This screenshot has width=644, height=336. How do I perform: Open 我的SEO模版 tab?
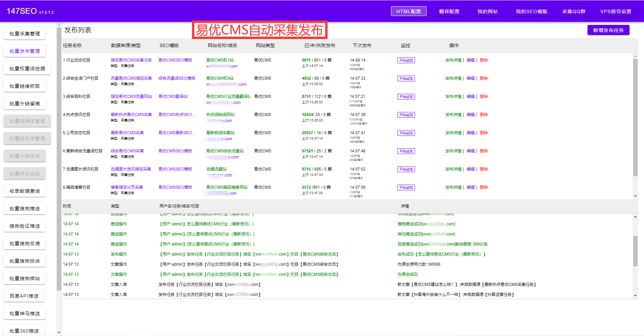pos(532,11)
